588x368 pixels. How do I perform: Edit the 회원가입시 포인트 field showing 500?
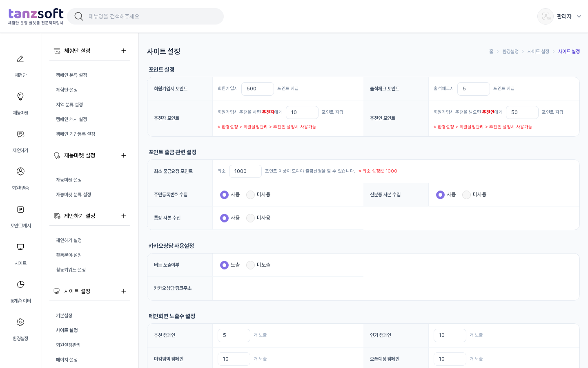pyautogui.click(x=258, y=89)
